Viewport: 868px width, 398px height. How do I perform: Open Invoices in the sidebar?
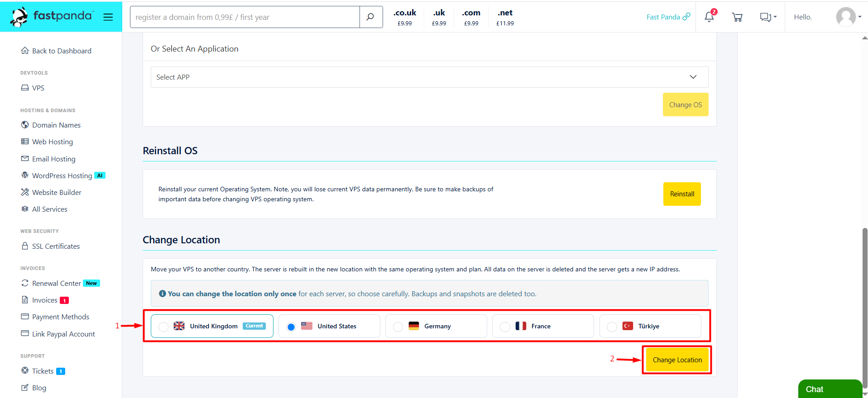(x=45, y=300)
